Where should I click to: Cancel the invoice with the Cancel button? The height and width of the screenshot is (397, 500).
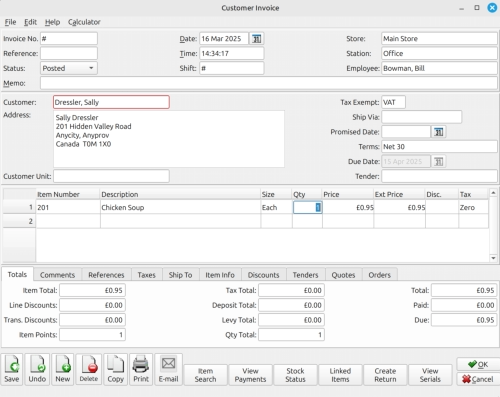[478, 379]
